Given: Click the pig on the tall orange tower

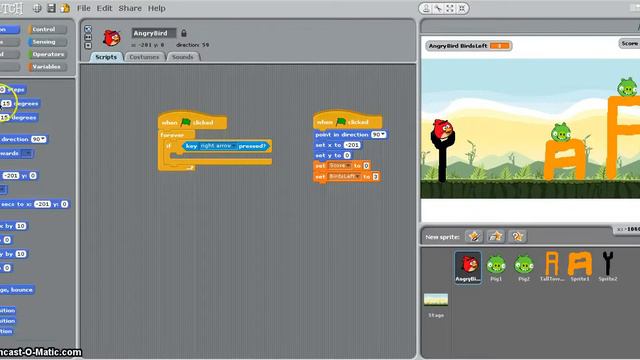Looking at the screenshot, I should (x=627, y=86).
